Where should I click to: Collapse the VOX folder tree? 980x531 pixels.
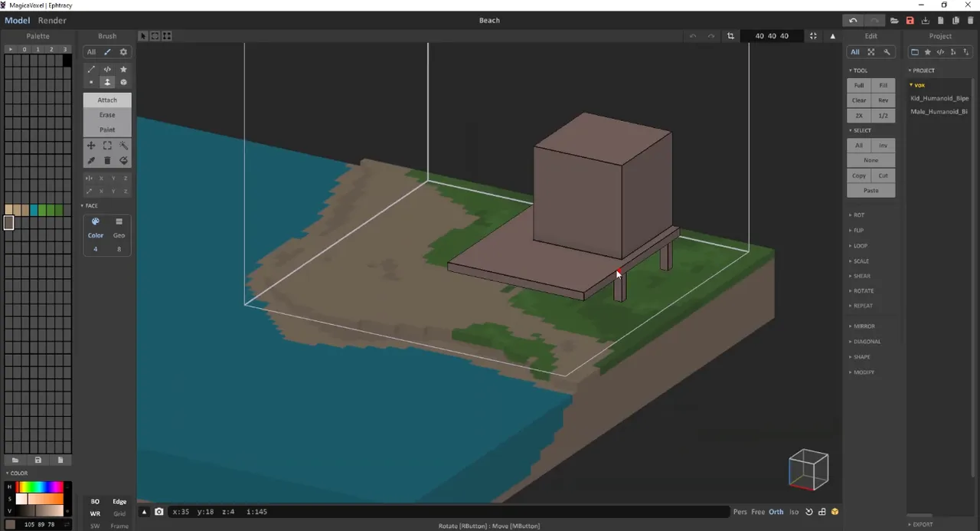[917, 85]
